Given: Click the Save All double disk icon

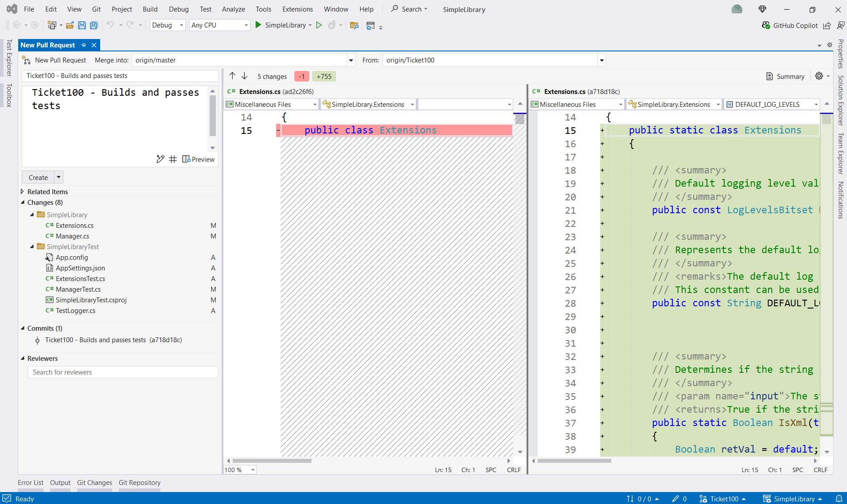Looking at the screenshot, I should pyautogui.click(x=94, y=25).
